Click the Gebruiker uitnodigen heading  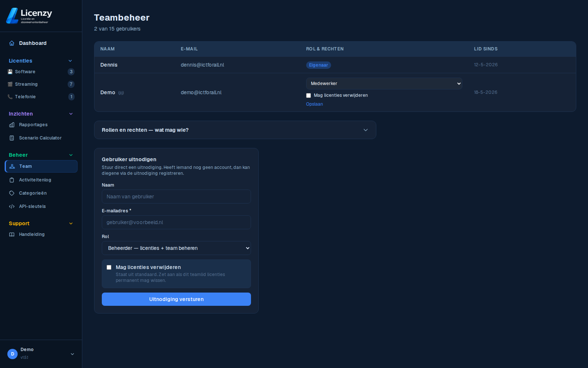pyautogui.click(x=129, y=159)
